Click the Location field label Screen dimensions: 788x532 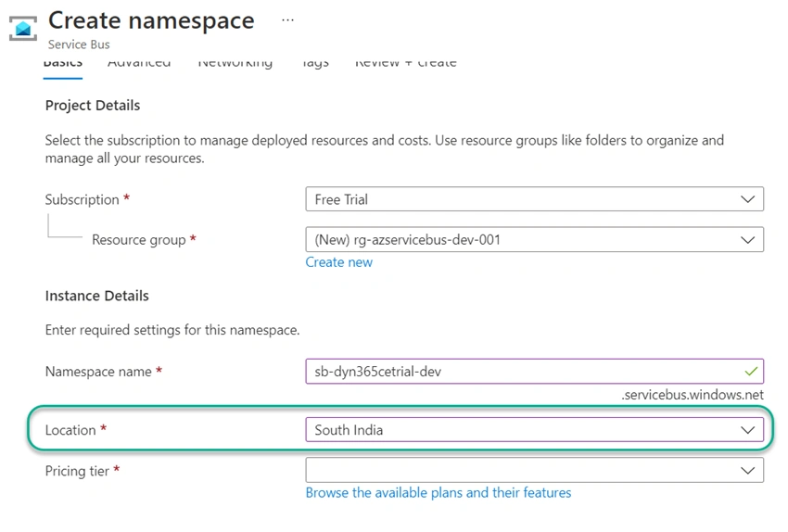point(70,431)
